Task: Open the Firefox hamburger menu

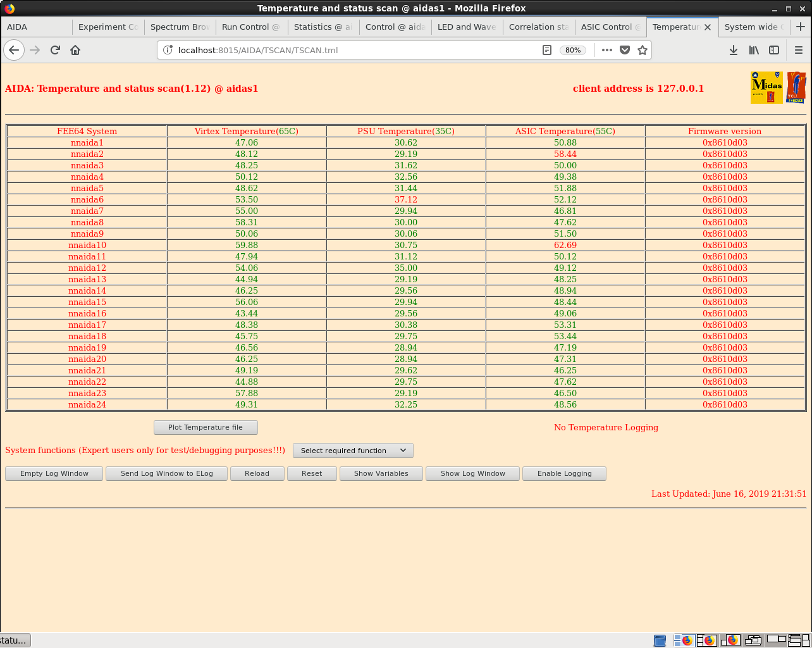Action: [x=799, y=50]
